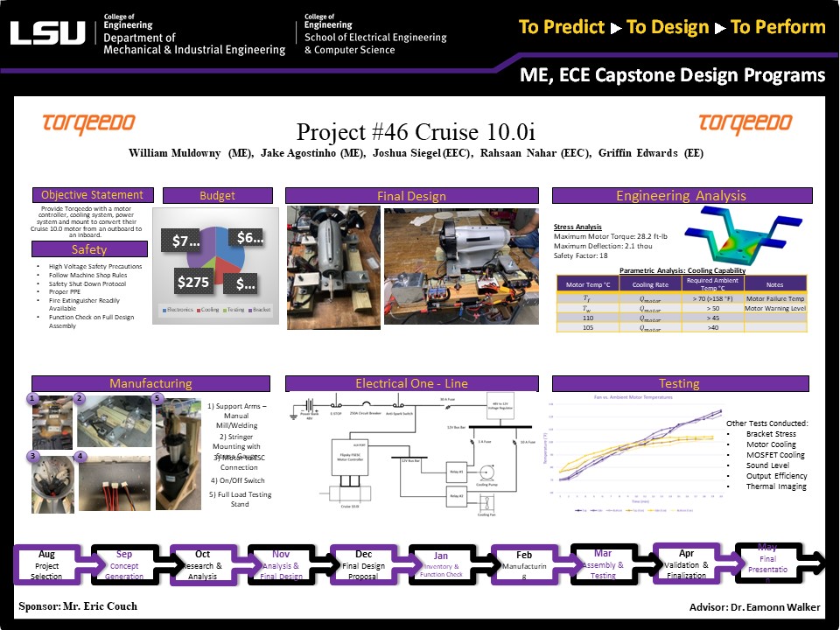Click the left Torqeedo logo

tap(87, 122)
